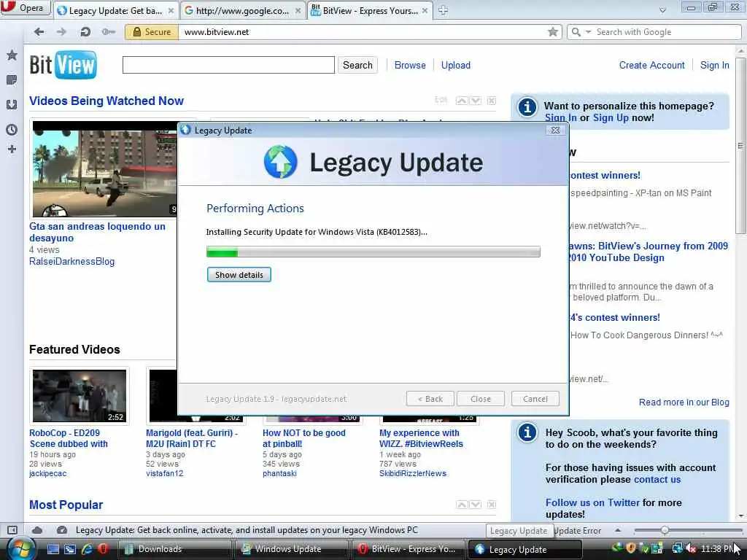Reload the page with the refresh icon
Image resolution: width=747 pixels, height=560 pixels.
85,32
